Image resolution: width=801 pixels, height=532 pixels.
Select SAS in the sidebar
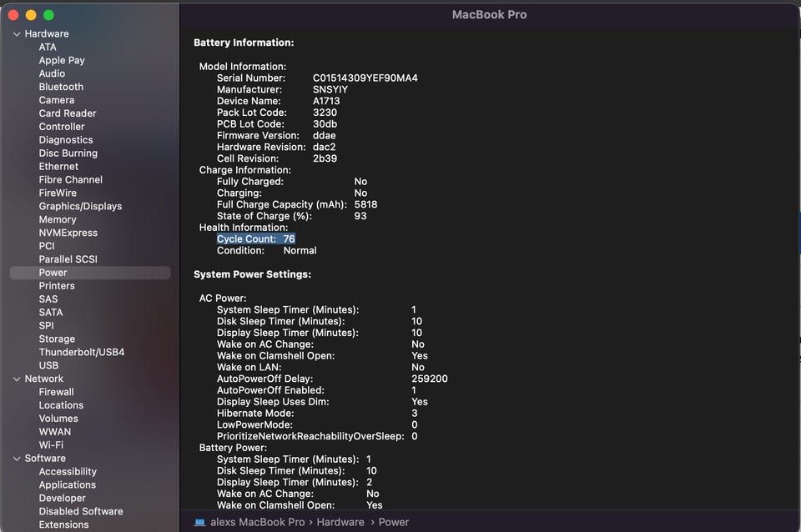click(x=48, y=299)
